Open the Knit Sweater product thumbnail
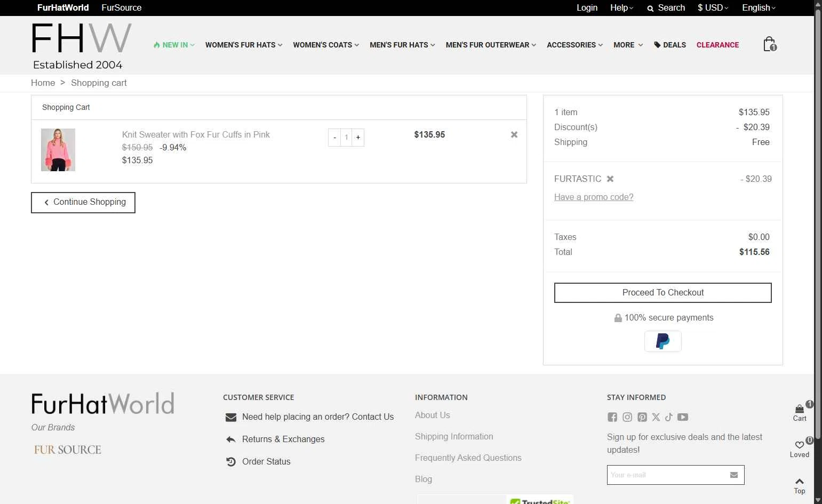Screen dimensions: 822x504 click(58, 150)
